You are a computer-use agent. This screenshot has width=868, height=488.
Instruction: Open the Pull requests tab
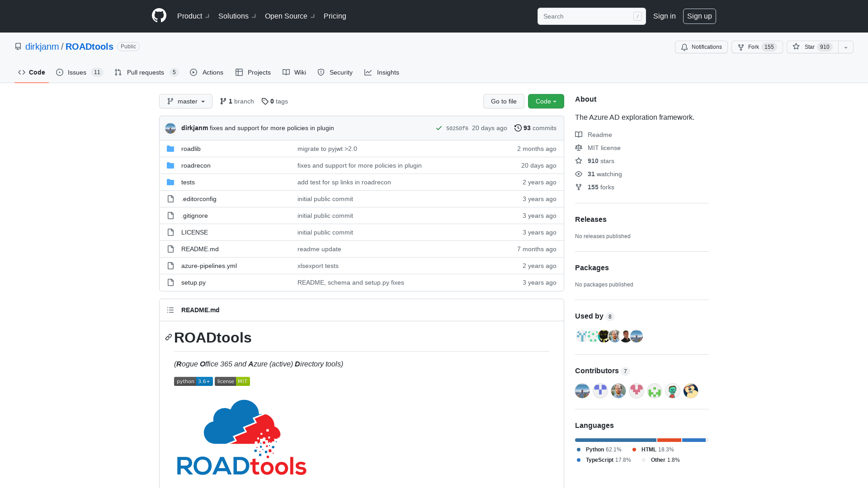(x=146, y=72)
